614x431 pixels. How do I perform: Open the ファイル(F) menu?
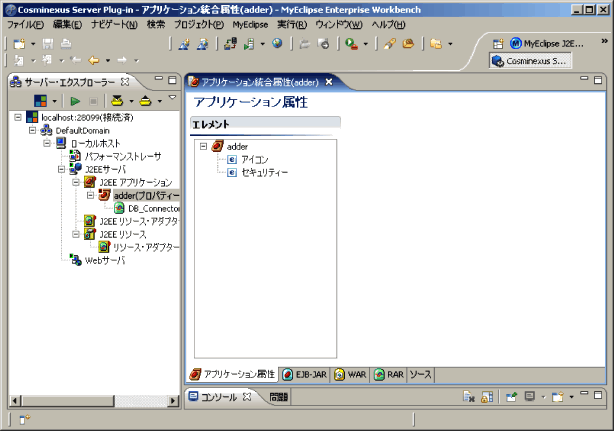pos(25,25)
